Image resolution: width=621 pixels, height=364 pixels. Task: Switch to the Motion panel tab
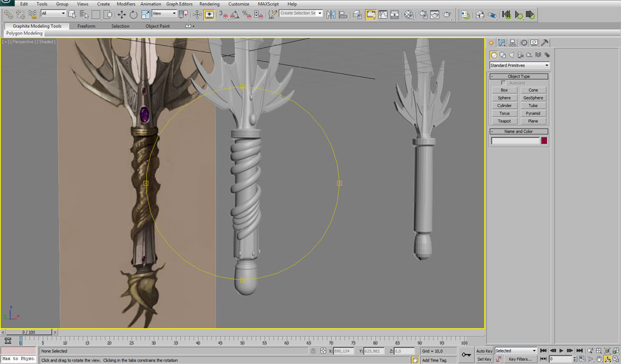point(523,43)
